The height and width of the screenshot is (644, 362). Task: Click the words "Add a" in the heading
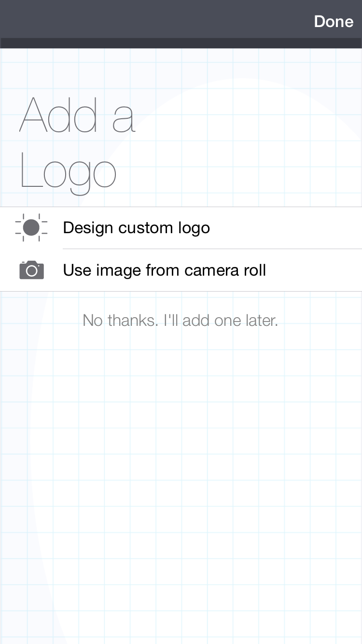(x=77, y=115)
